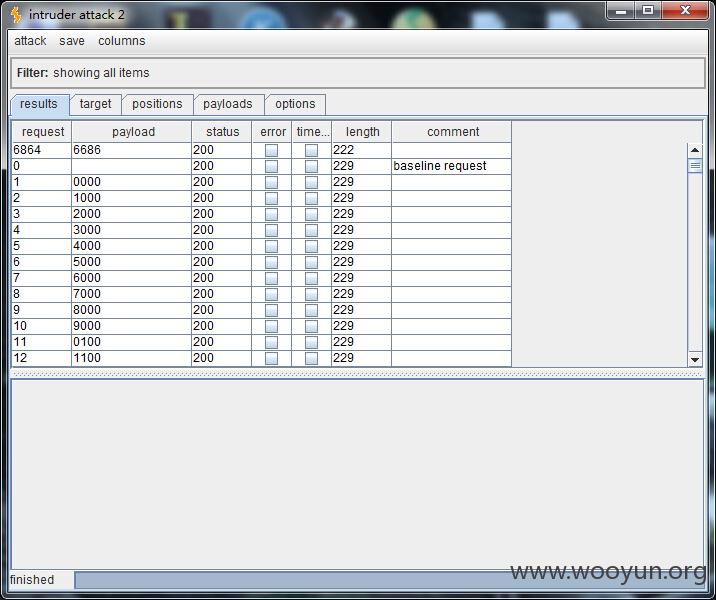Toggle timeout checkbox for baseline request row
Image resolution: width=716 pixels, height=600 pixels.
[311, 166]
